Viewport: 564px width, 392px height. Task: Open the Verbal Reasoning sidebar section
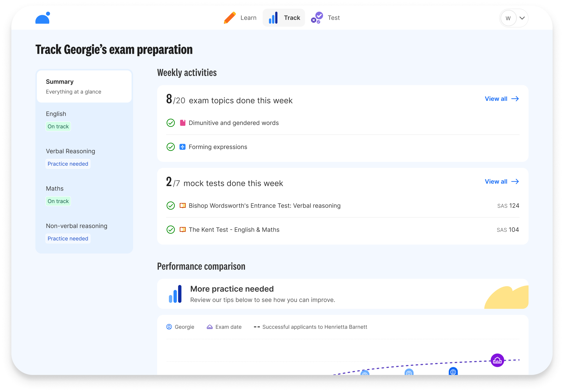tap(70, 151)
